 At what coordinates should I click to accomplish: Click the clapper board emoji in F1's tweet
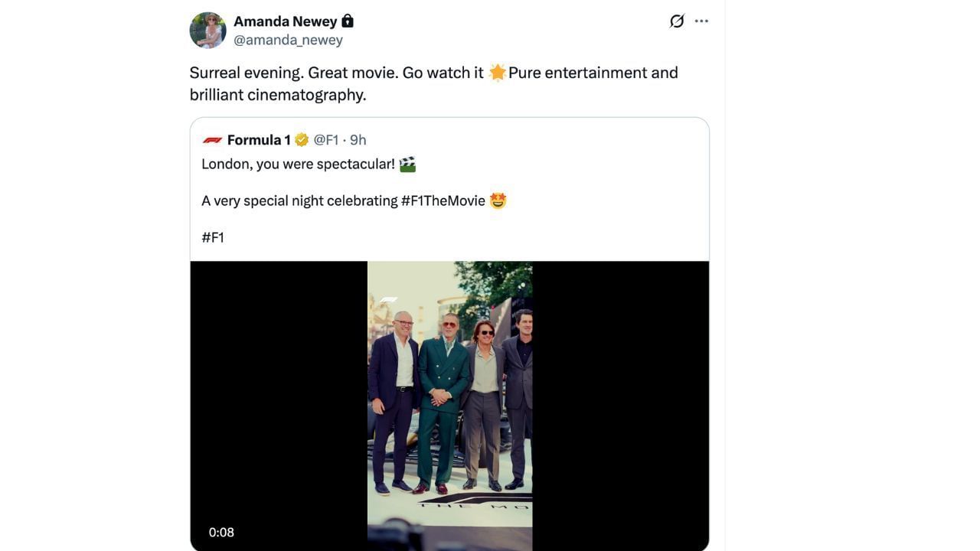(407, 163)
